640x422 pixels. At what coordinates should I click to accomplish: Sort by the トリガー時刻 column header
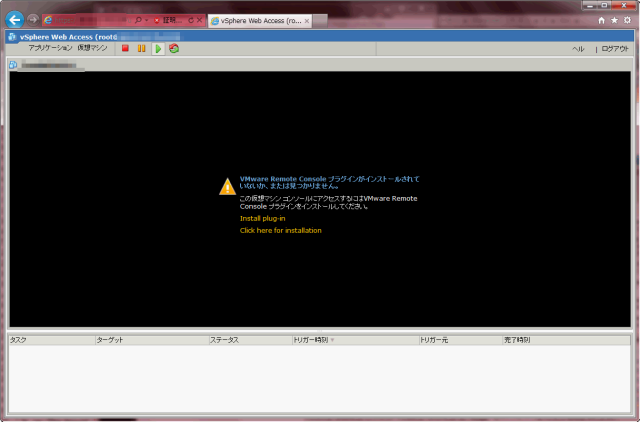pos(356,340)
